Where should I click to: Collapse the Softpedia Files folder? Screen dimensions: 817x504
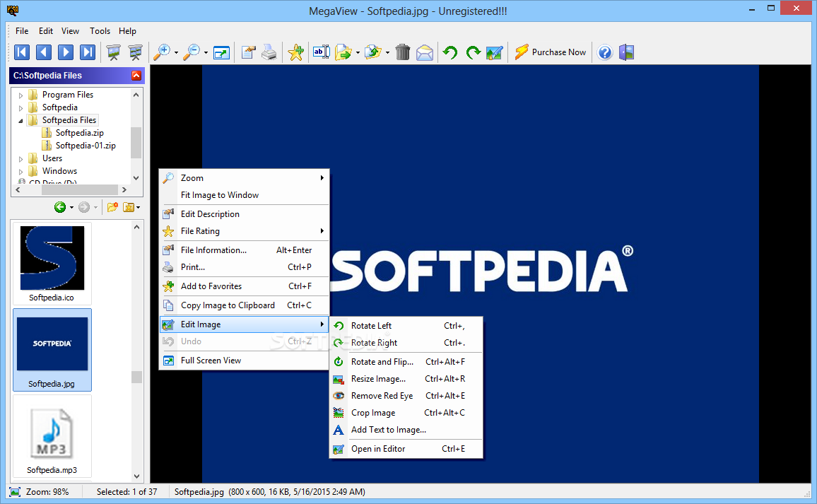click(x=20, y=121)
